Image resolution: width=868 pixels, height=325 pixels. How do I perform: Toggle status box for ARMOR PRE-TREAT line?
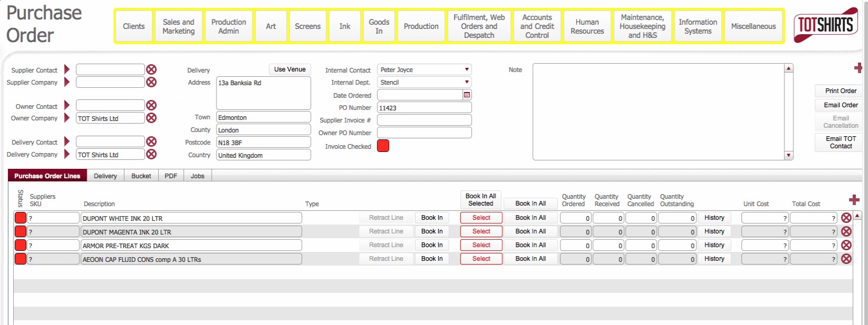pos(20,245)
